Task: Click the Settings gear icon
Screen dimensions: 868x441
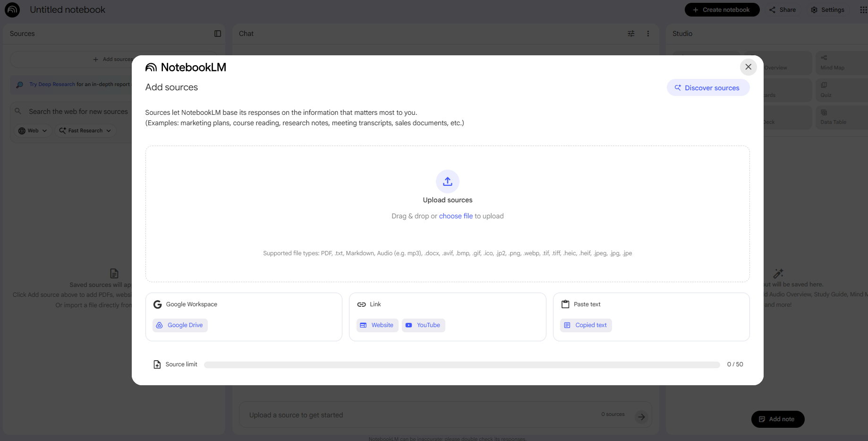Action: point(814,10)
